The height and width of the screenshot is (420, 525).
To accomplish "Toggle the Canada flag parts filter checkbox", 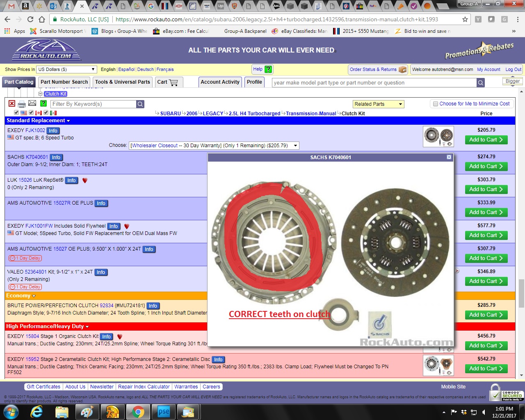I will pos(31,112).
